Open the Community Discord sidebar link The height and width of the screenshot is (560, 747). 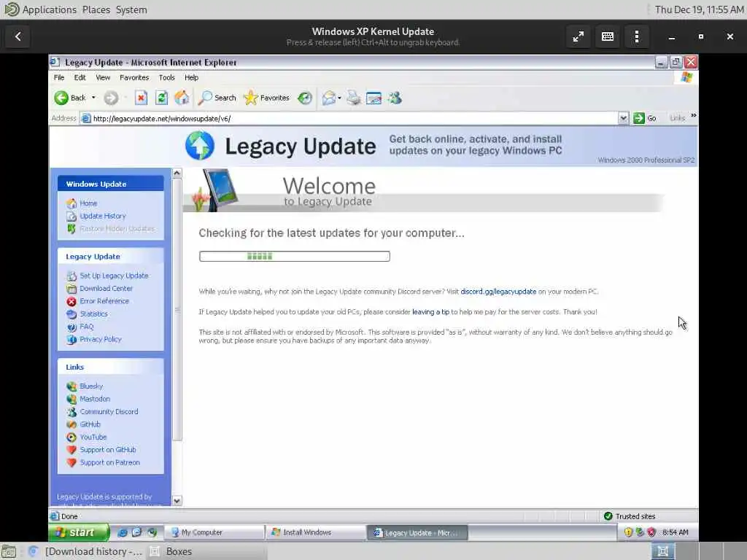point(109,412)
